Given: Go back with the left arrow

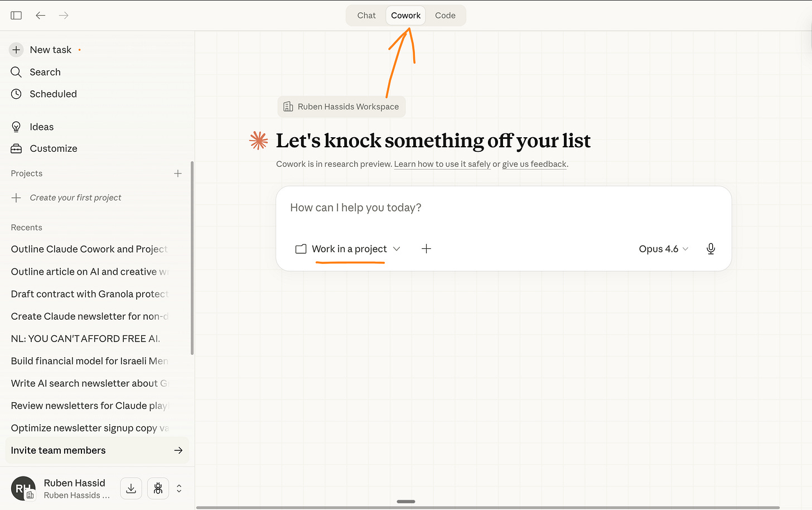Looking at the screenshot, I should point(40,16).
